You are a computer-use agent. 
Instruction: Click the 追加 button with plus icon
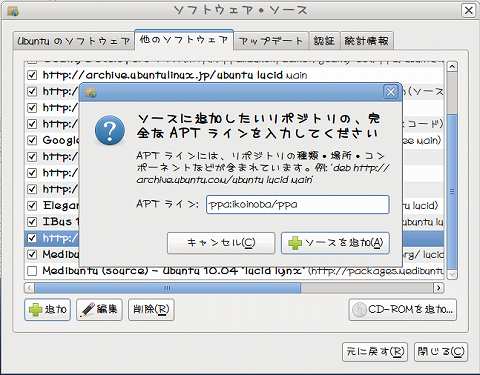pos(48,310)
